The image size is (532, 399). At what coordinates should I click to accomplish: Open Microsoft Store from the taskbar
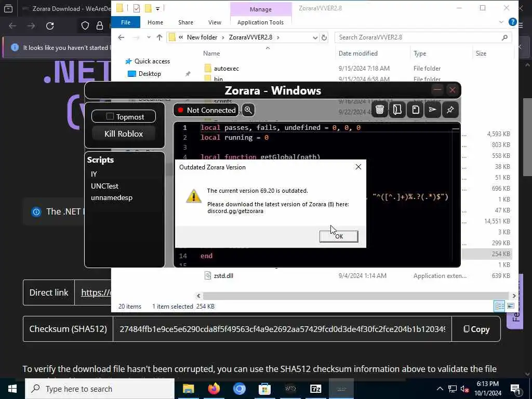coord(264,389)
